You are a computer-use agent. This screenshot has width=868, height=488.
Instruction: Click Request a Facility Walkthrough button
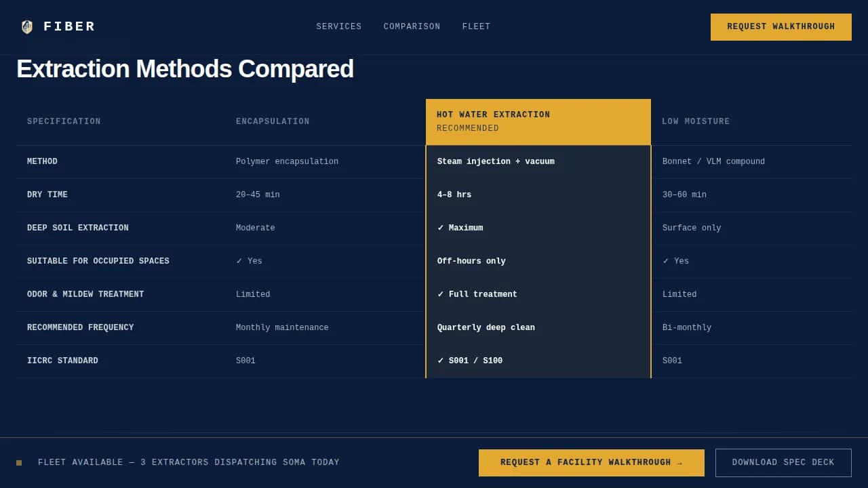point(591,463)
